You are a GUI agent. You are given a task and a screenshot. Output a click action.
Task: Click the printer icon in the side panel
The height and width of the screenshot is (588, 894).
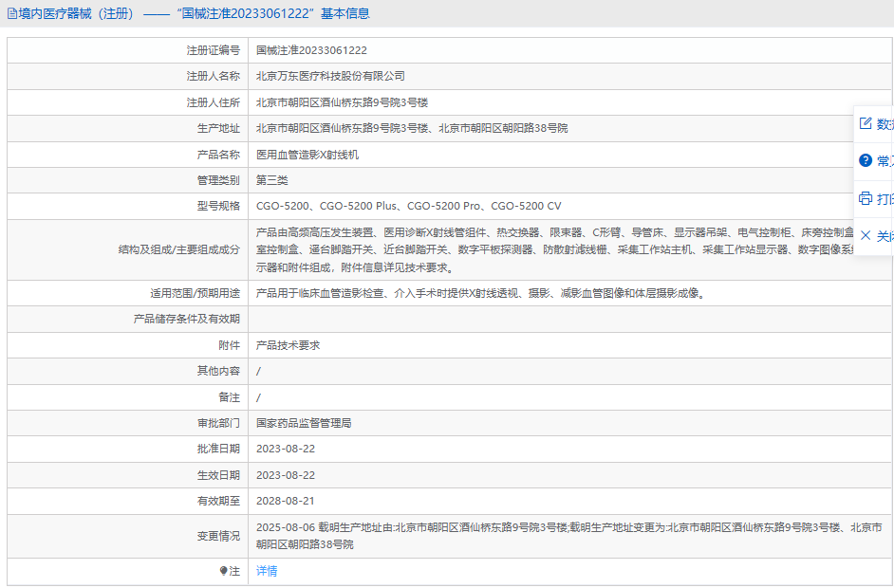(866, 198)
